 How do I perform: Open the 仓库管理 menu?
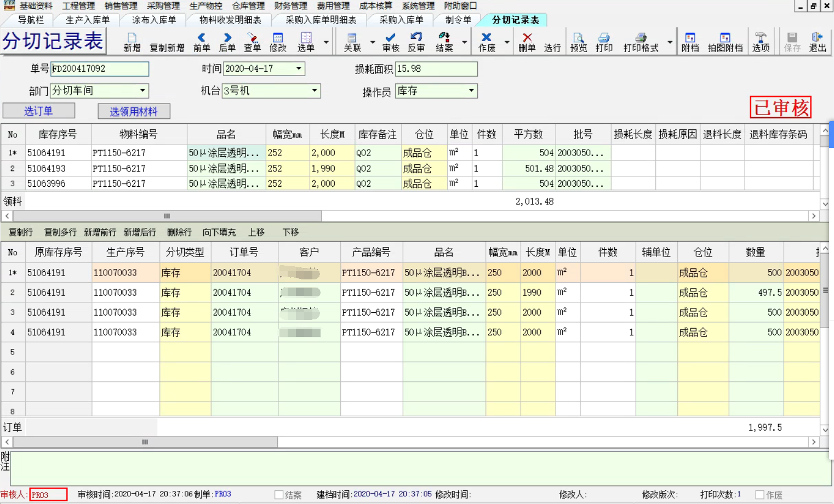coord(248,6)
